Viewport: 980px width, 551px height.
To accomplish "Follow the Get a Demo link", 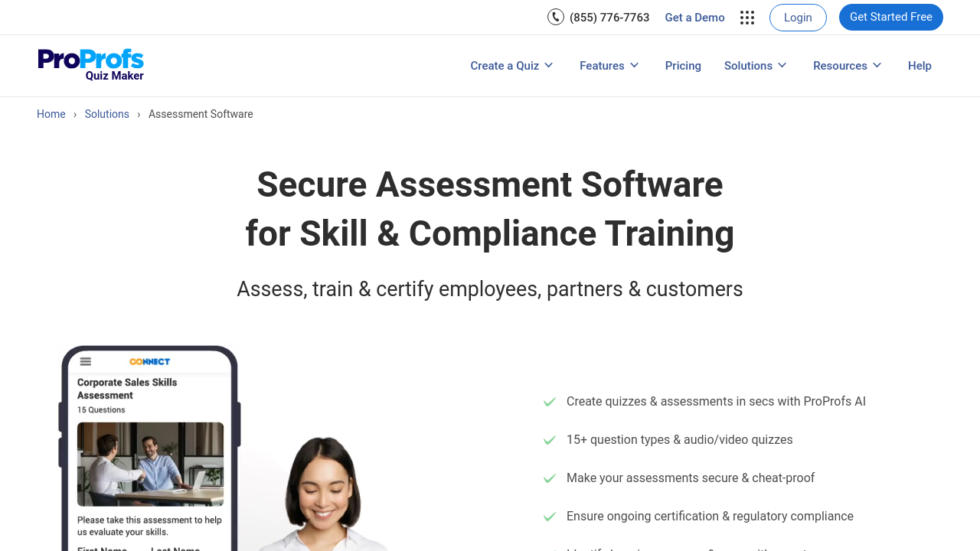I will click(694, 18).
